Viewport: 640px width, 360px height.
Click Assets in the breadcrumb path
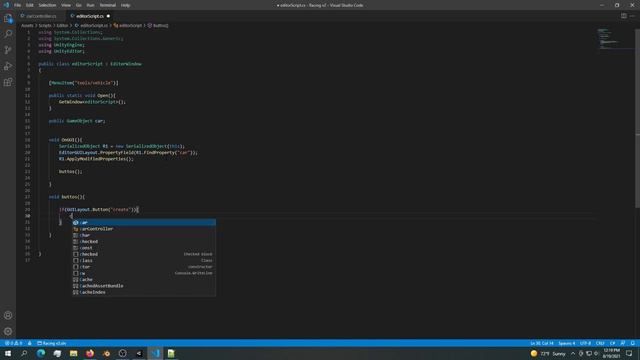click(27, 25)
